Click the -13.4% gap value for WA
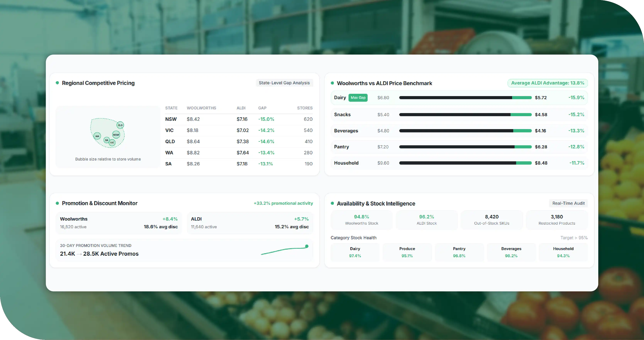644x340 pixels. [266, 153]
